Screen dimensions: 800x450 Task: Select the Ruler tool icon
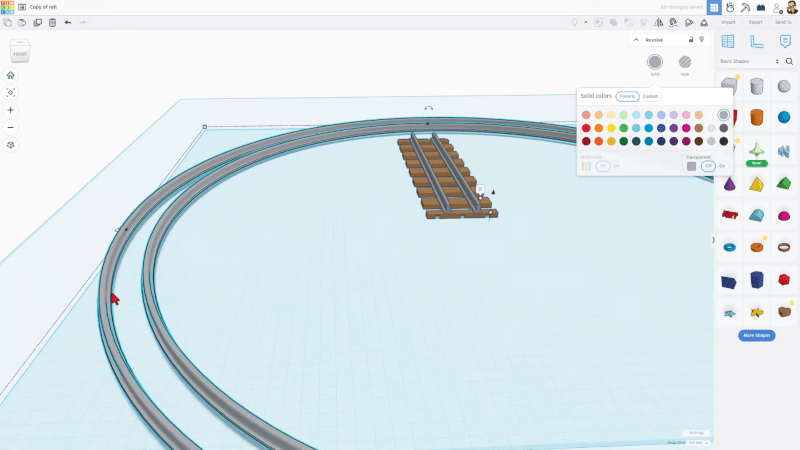pyautogui.click(x=757, y=41)
